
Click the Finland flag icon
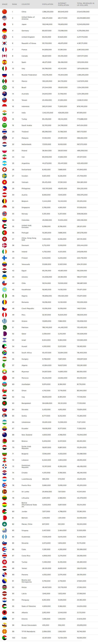pyautogui.click(x=4, y=258)
